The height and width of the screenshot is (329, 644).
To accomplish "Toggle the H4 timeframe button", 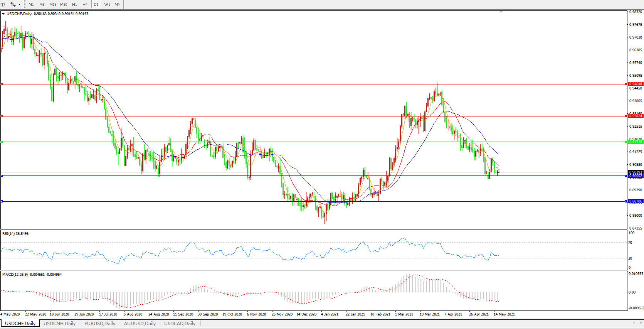I will pyautogui.click(x=85, y=5).
